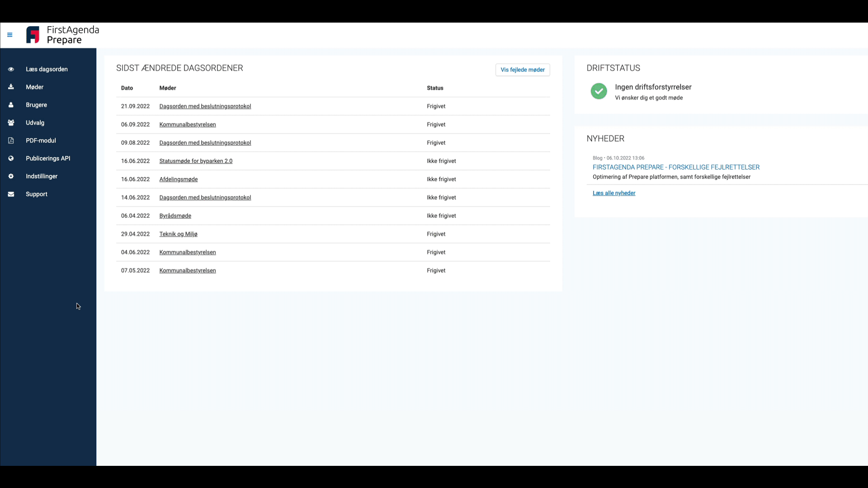Click the green driftstatus checkmark badge
This screenshot has height=488, width=868.
(599, 91)
